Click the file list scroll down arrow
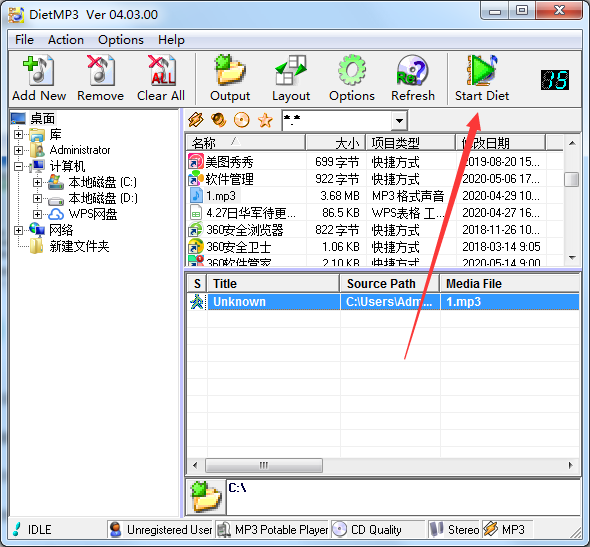 572,258
